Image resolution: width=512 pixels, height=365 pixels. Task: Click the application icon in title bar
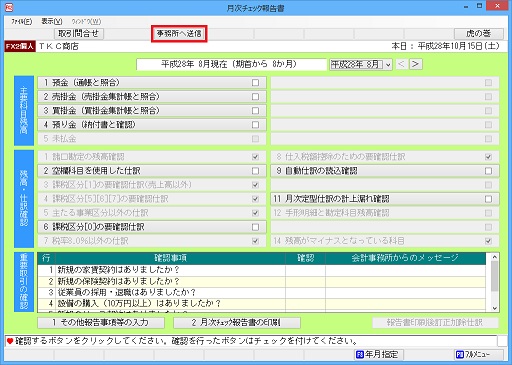point(9,7)
